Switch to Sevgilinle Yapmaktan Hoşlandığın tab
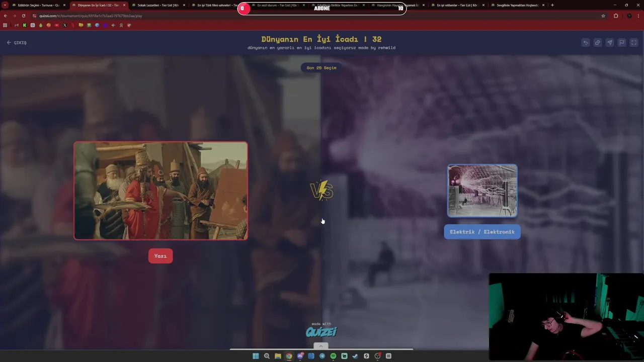 click(x=517, y=5)
